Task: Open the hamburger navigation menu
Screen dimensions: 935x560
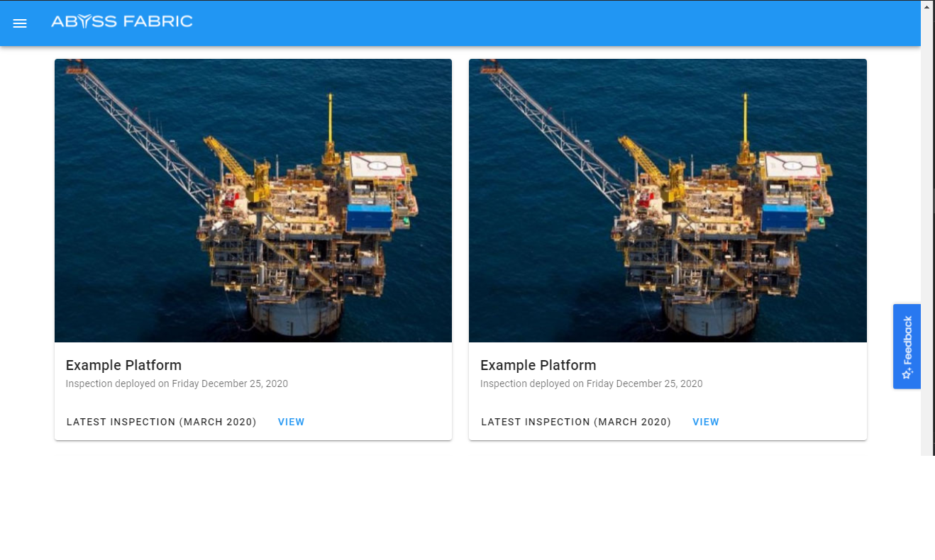Action: coord(20,23)
